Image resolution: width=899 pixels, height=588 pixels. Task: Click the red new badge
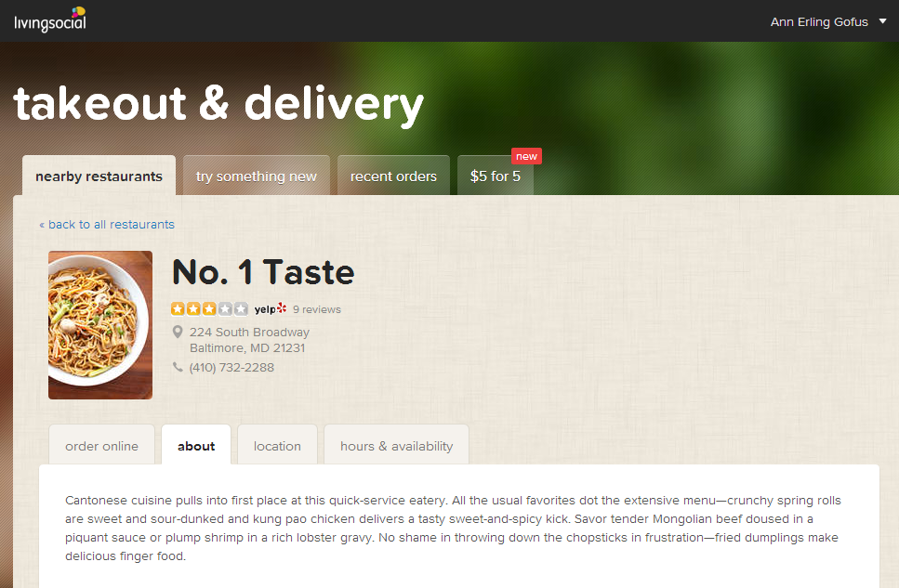point(526,156)
